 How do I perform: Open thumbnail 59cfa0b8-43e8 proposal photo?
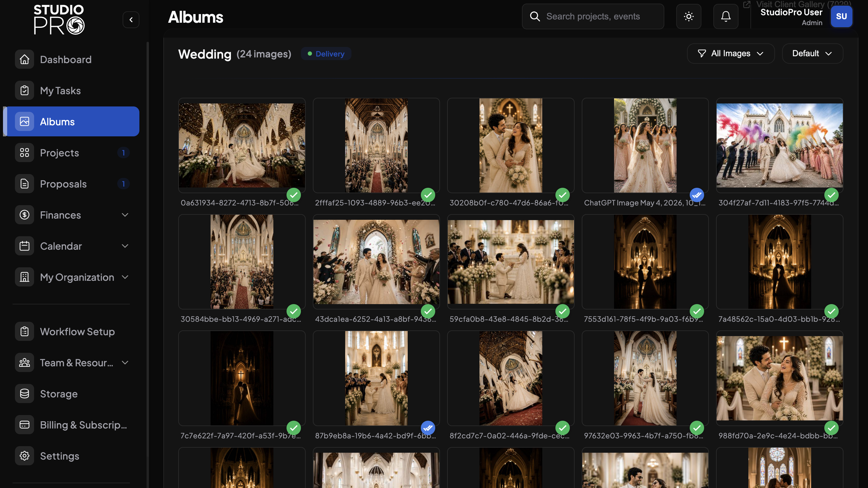(x=511, y=262)
